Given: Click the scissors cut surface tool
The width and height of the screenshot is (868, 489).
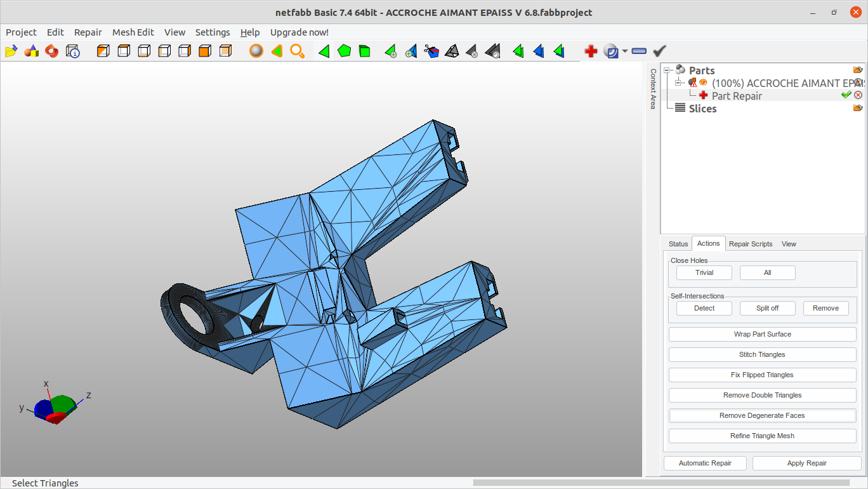Looking at the screenshot, I should (x=431, y=51).
